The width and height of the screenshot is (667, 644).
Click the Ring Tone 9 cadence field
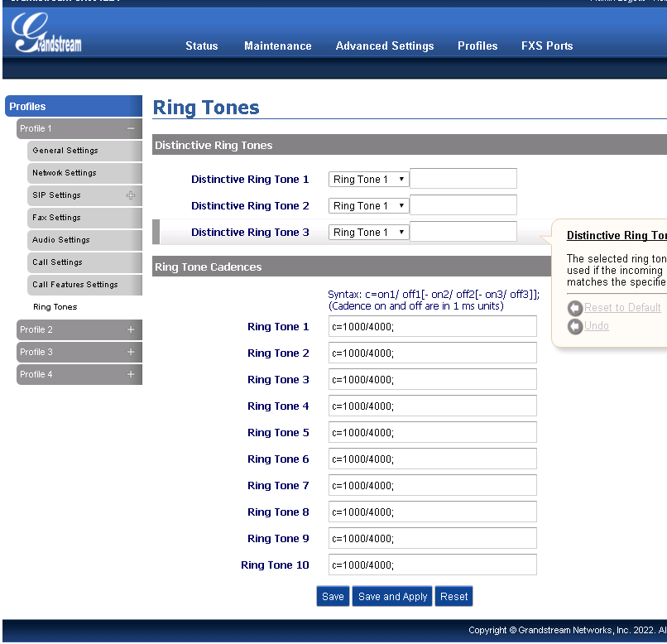click(433, 539)
